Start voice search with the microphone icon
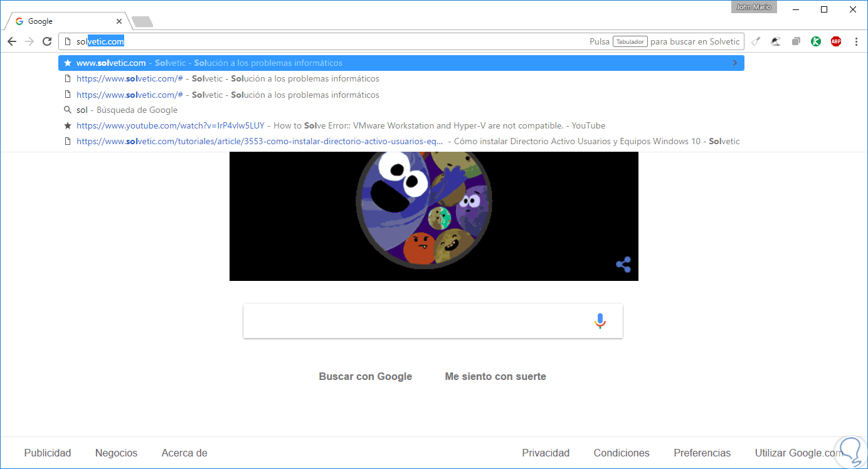Image resolution: width=868 pixels, height=469 pixels. point(600,321)
